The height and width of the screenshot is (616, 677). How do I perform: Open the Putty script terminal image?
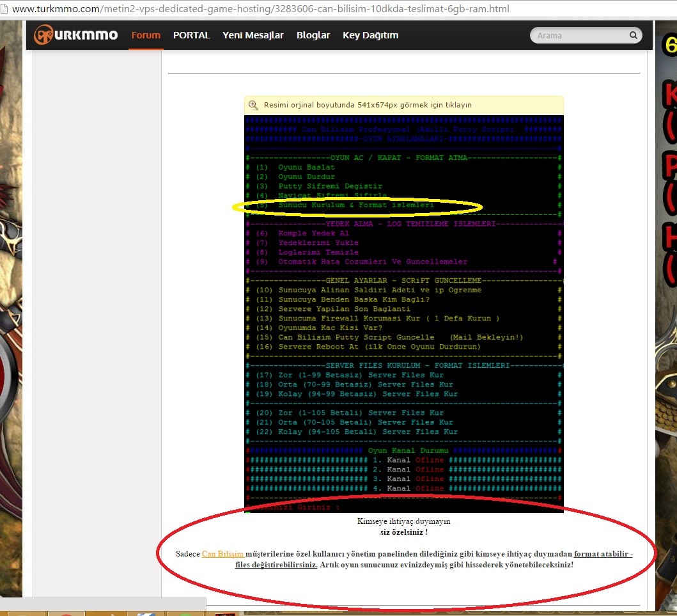[403, 314]
